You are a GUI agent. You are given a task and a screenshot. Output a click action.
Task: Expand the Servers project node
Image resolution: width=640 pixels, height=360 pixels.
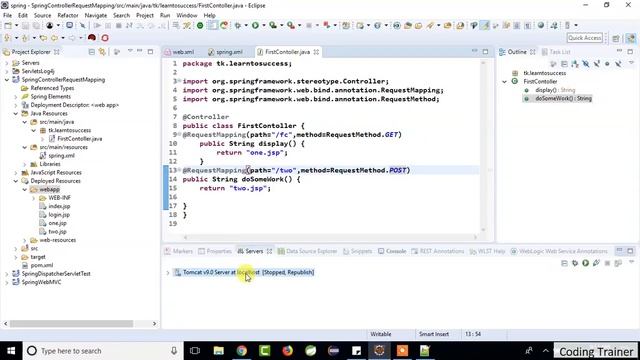[x=7, y=63]
